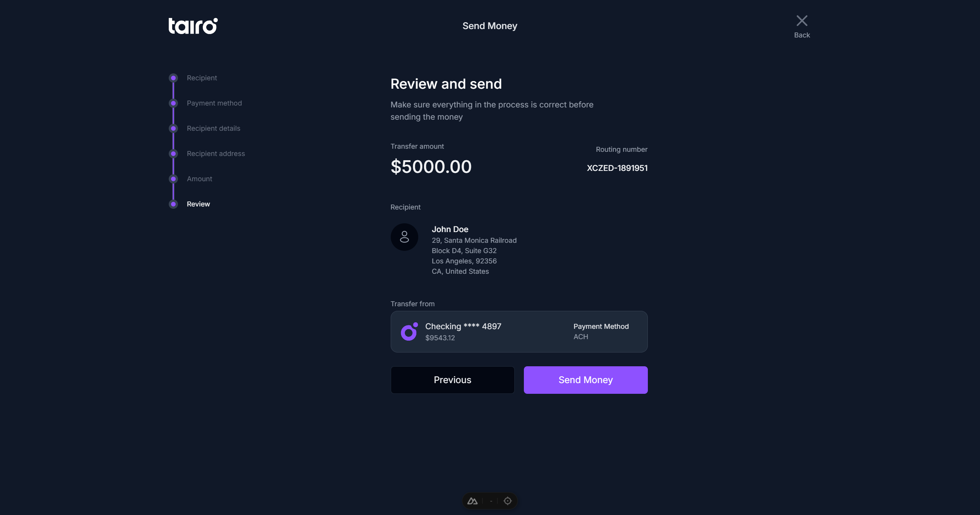
Task: Confirm with the purple Send Money button
Action: pyautogui.click(x=585, y=380)
